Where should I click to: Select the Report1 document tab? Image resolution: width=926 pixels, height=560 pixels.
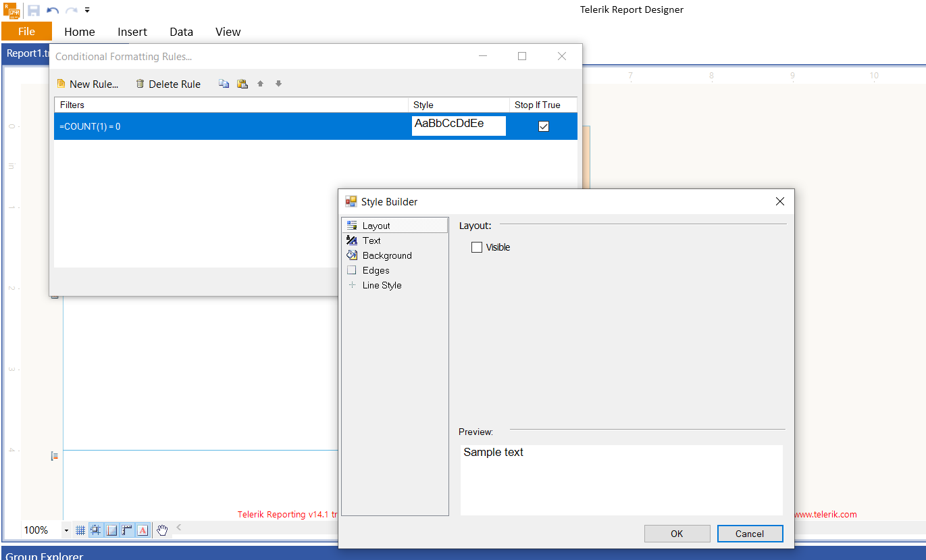26,54
